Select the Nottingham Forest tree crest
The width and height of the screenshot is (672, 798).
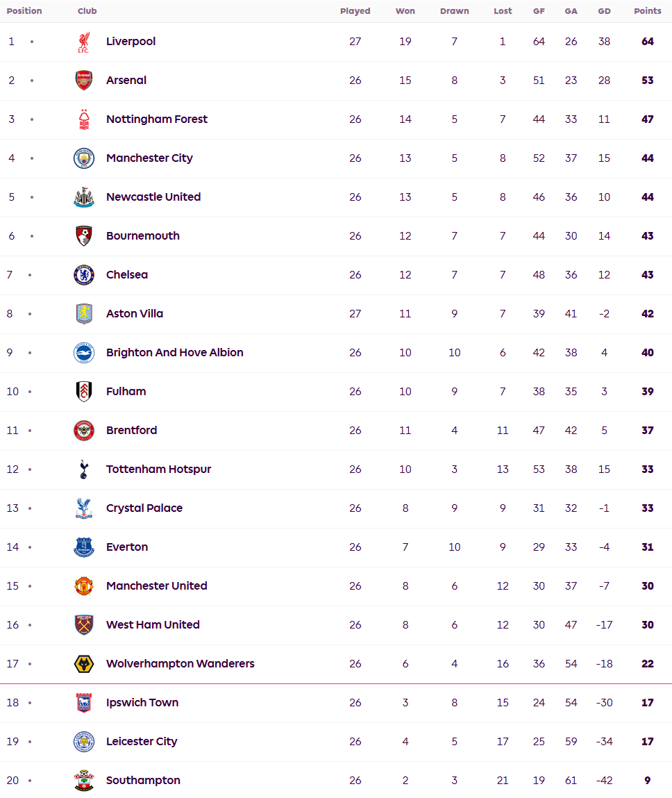[84, 119]
